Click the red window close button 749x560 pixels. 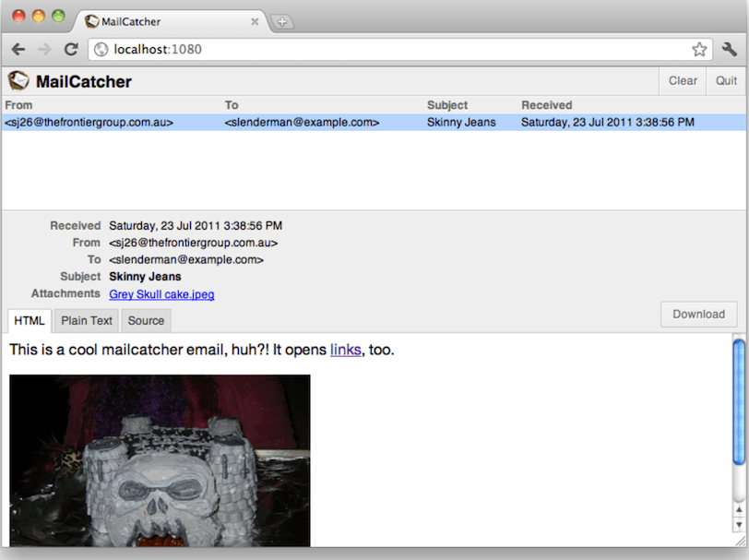click(x=18, y=17)
